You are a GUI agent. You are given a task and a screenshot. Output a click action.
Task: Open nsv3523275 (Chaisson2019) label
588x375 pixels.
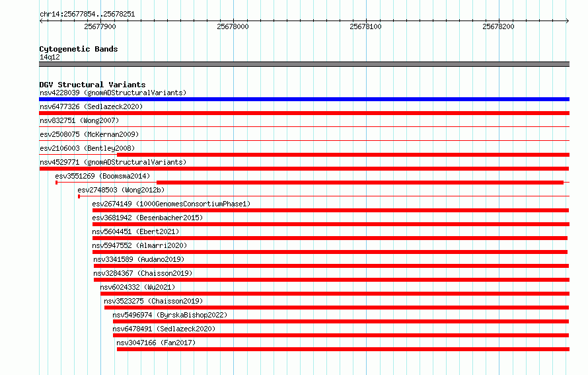(x=153, y=301)
